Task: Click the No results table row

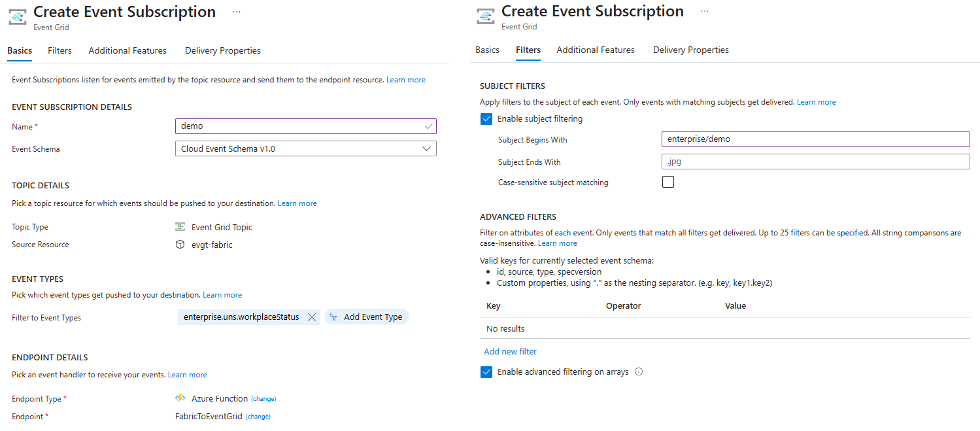Action: point(725,328)
